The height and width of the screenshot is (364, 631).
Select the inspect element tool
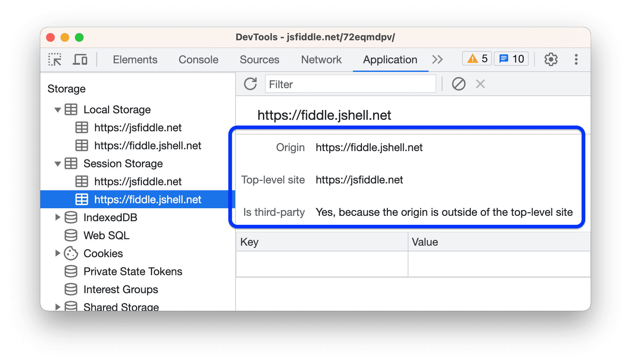54,59
